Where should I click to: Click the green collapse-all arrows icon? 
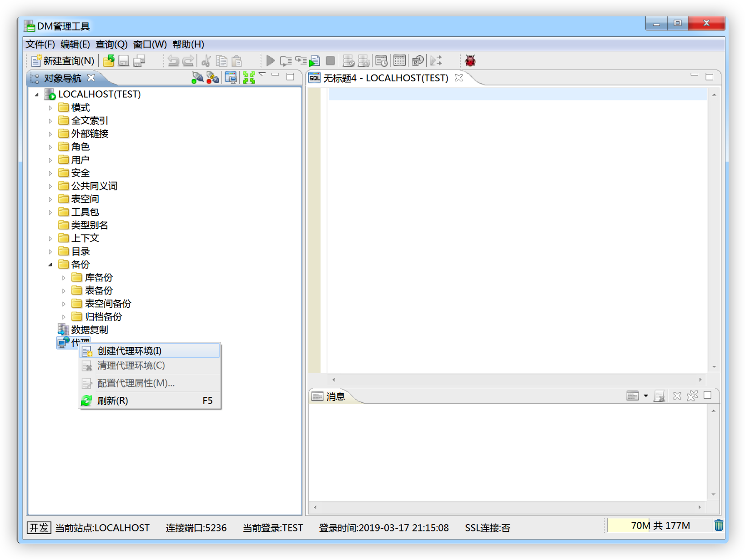(249, 78)
